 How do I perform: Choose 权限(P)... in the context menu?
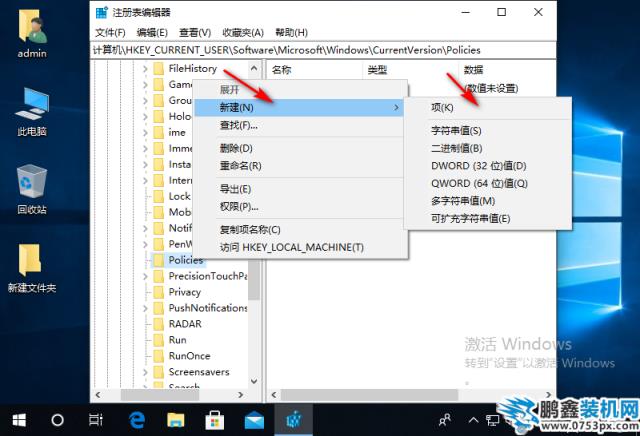click(299, 207)
